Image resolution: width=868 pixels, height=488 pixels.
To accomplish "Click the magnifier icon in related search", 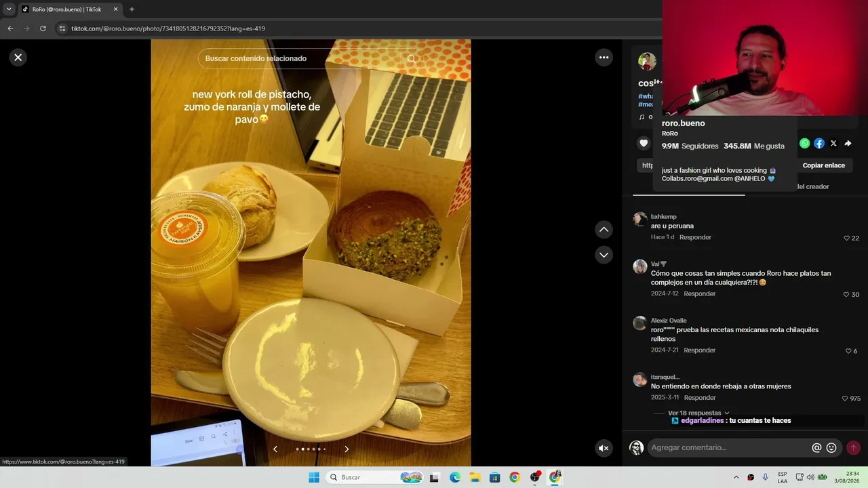I will click(411, 58).
